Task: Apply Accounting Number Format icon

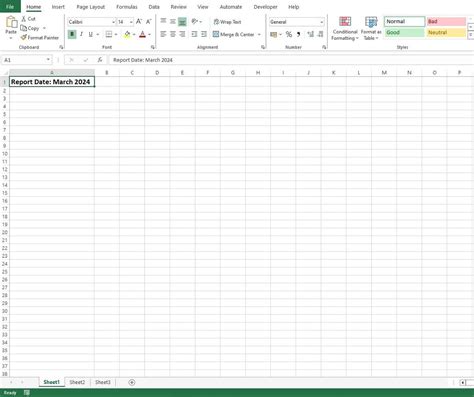Action: click(273, 34)
